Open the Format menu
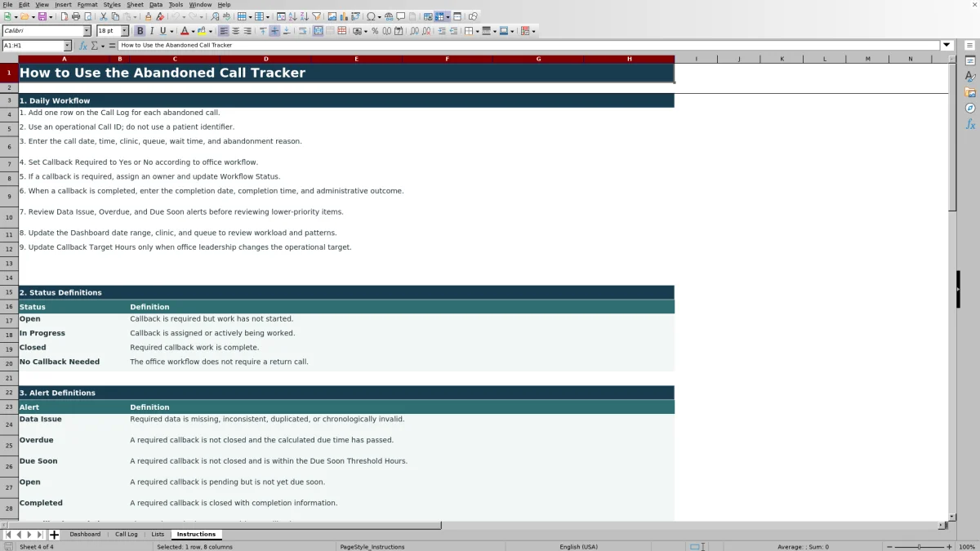Screen dimensions: 980x551 87,5
